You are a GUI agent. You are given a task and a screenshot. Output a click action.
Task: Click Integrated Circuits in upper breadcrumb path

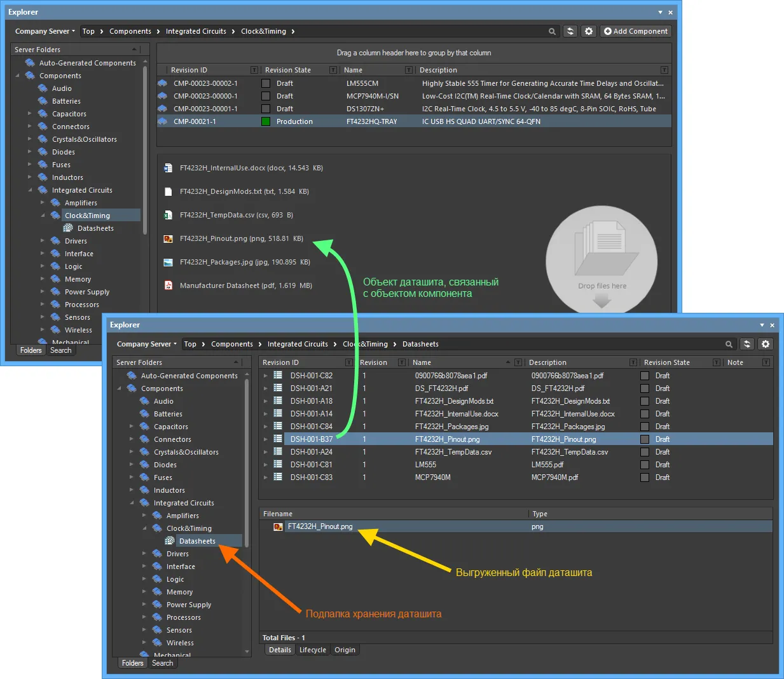pyautogui.click(x=196, y=31)
